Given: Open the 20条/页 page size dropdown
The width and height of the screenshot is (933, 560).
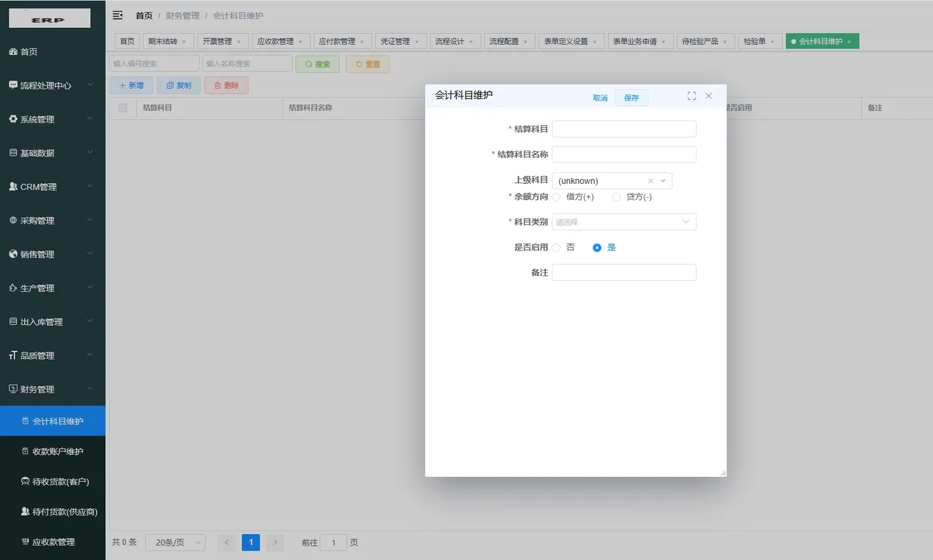Looking at the screenshot, I should (175, 543).
